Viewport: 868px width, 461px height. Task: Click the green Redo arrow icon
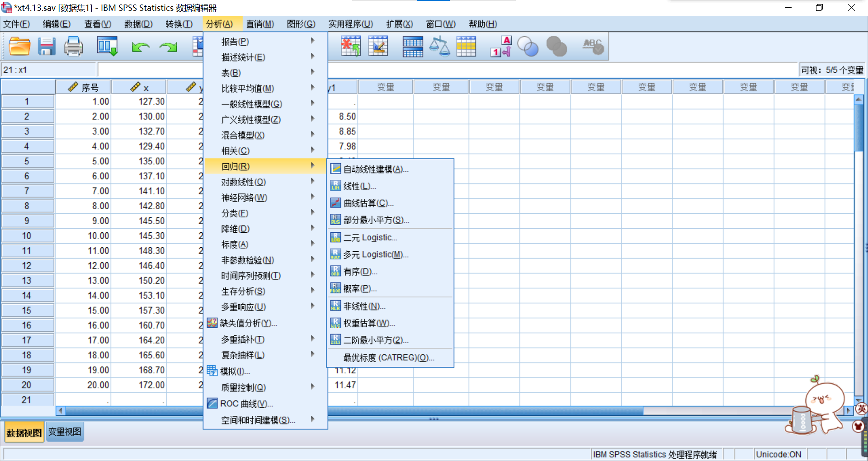[x=168, y=47]
